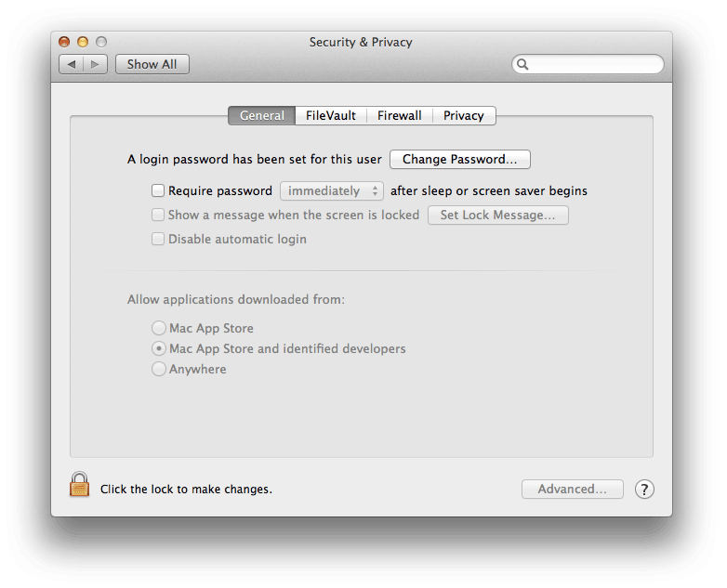This screenshot has height=588, width=727.
Task: Open the immediately password delay dropdown
Action: pos(332,191)
